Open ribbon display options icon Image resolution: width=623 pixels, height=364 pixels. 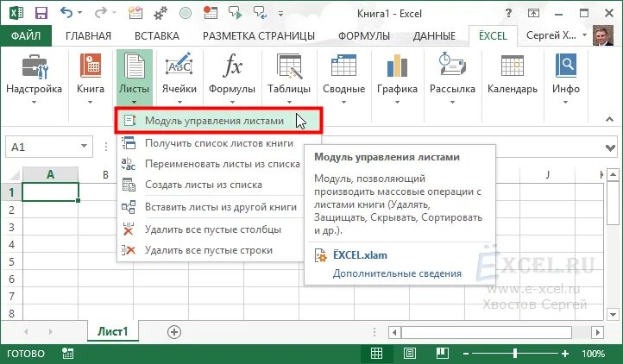(x=533, y=14)
